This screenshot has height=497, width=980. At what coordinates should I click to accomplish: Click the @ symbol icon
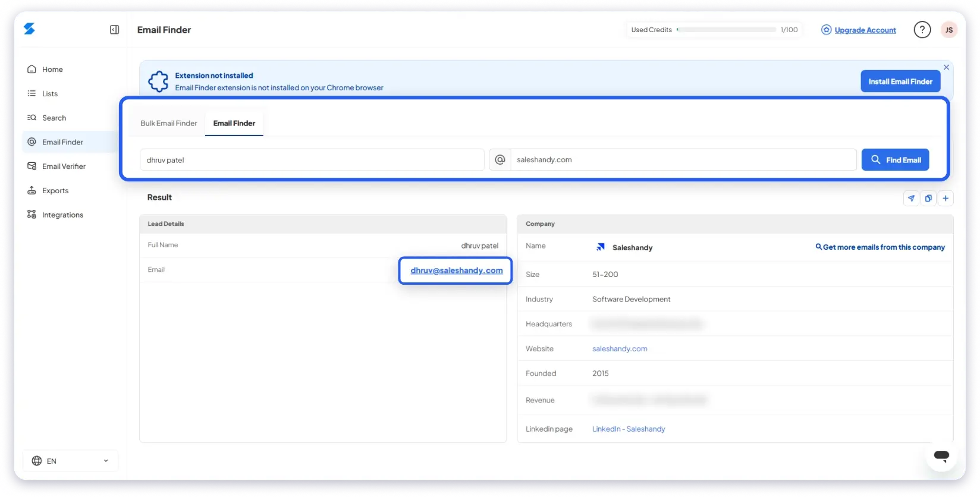tap(500, 160)
